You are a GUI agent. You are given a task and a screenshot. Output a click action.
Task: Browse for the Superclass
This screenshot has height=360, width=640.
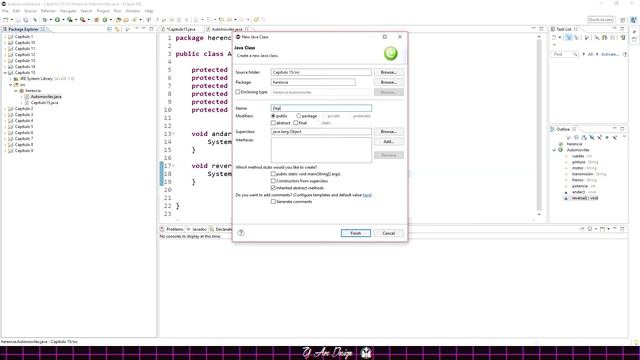click(x=389, y=131)
